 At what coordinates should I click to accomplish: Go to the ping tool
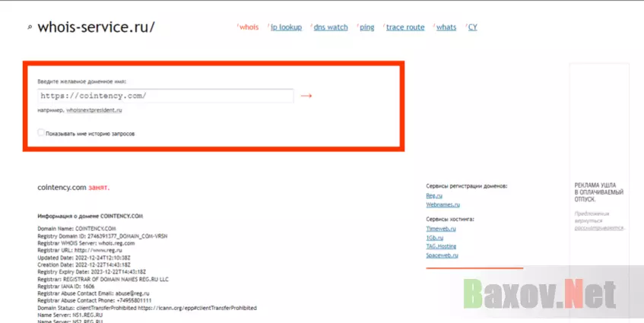tap(366, 27)
